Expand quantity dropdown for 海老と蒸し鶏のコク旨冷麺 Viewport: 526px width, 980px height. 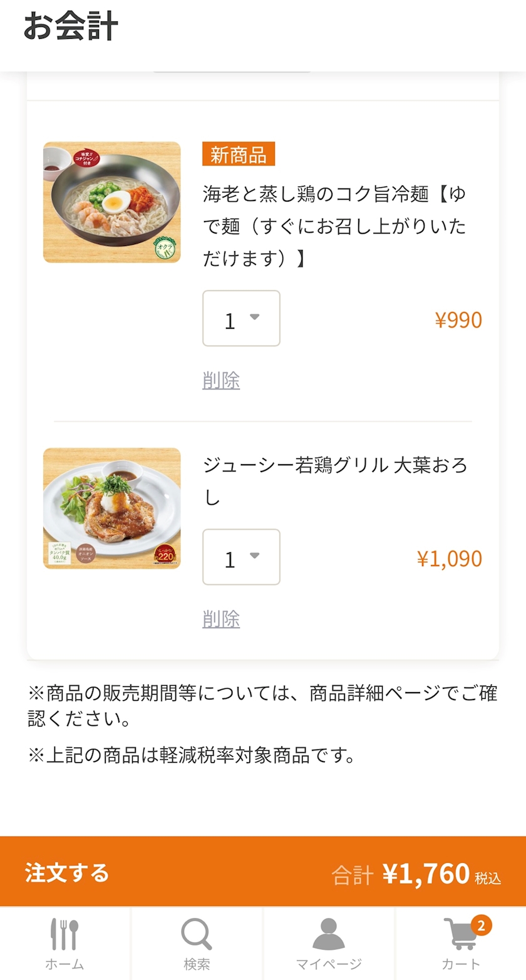point(241,318)
